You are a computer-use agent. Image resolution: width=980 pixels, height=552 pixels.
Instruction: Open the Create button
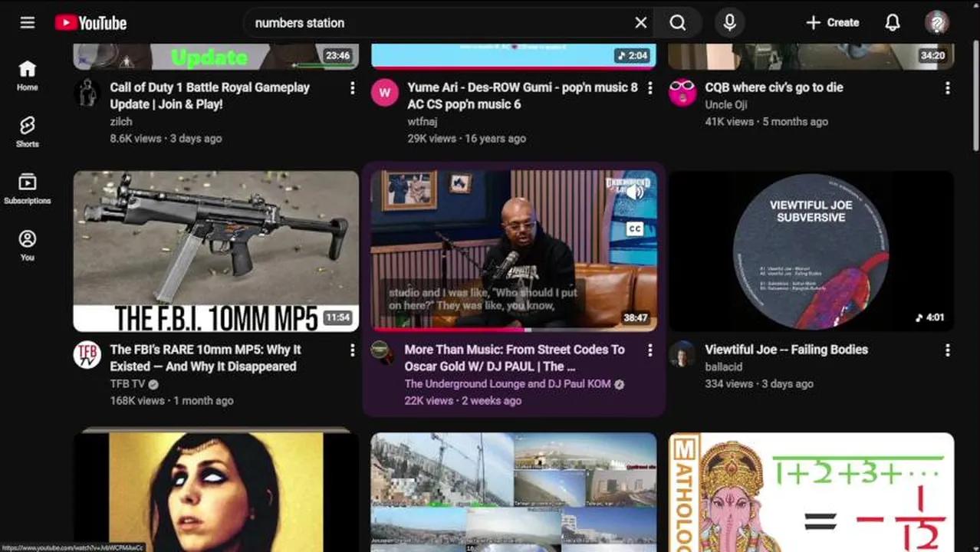833,23
